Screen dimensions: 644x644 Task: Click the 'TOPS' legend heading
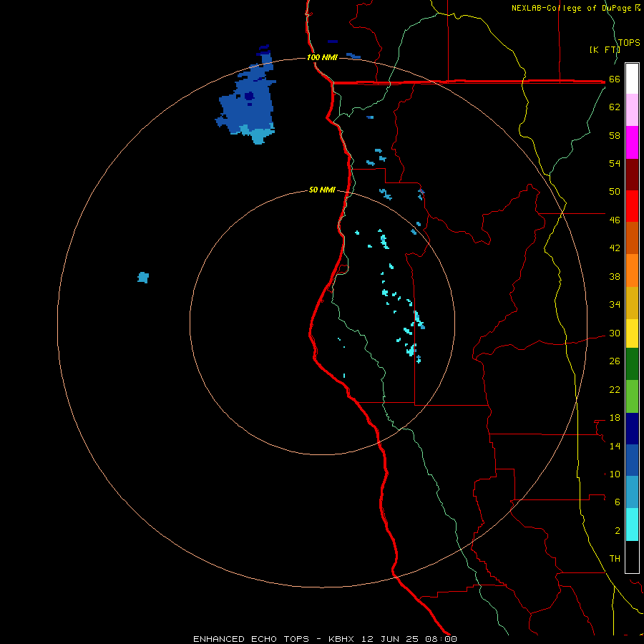[x=629, y=42]
